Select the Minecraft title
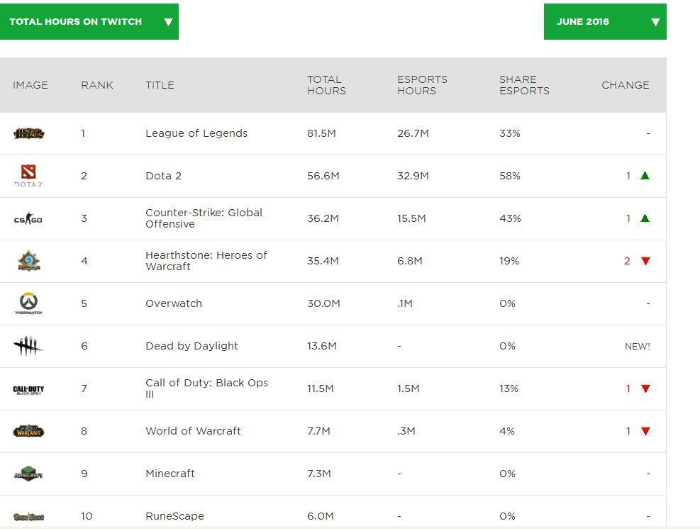The width and height of the screenshot is (700, 529). pos(170,474)
